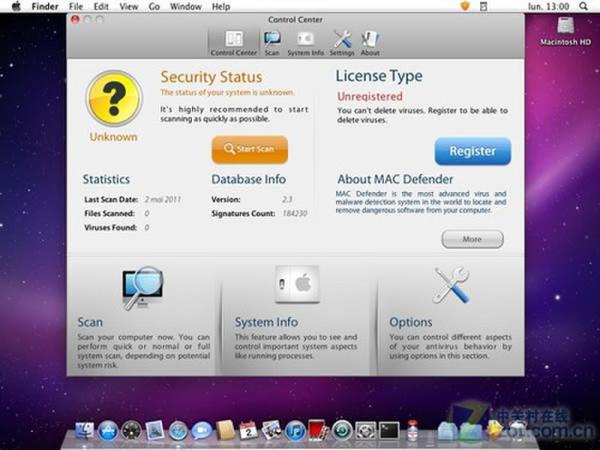The image size is (600, 450).
Task: Open the Apple menu
Action: pyautogui.click(x=16, y=7)
